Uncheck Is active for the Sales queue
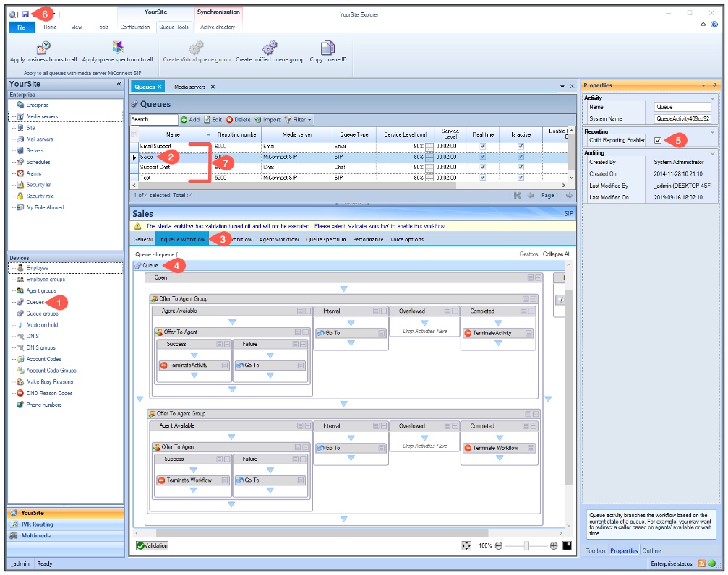This screenshot has width=728, height=575. 521,156
